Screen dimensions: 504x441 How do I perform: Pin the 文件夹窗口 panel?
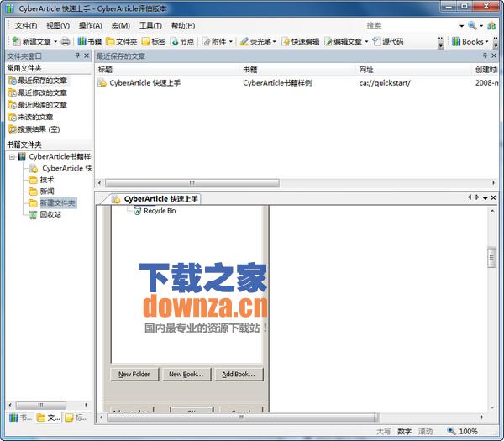77,55
